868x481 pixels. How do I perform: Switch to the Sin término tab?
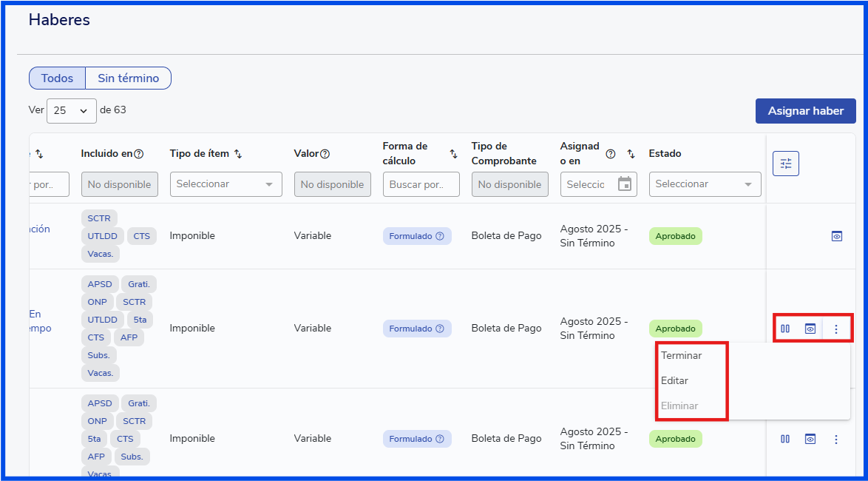128,78
